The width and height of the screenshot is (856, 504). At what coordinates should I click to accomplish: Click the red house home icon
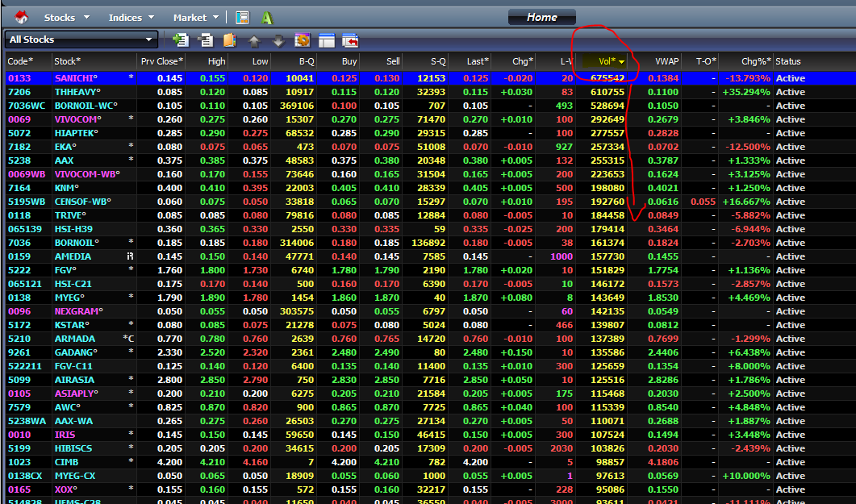[21, 18]
